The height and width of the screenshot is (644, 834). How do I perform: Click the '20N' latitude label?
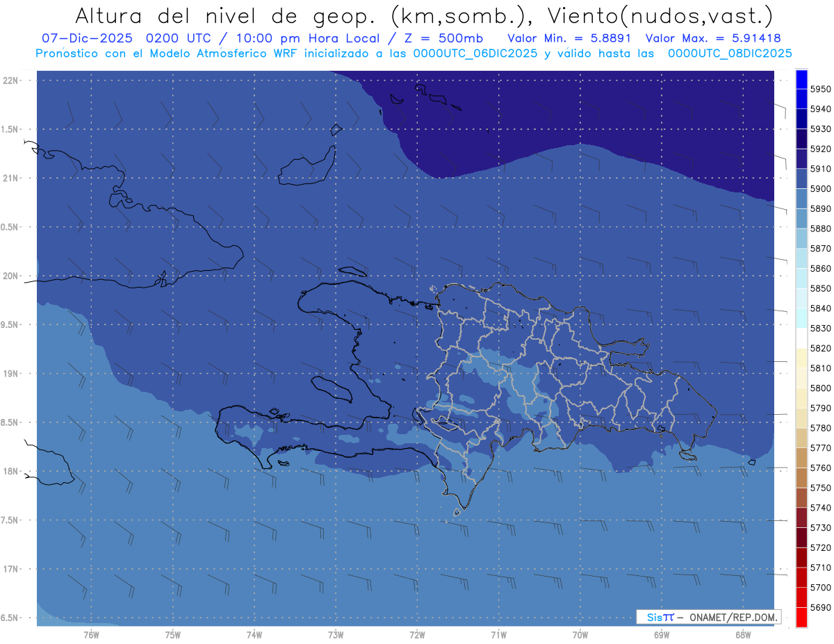click(x=10, y=276)
